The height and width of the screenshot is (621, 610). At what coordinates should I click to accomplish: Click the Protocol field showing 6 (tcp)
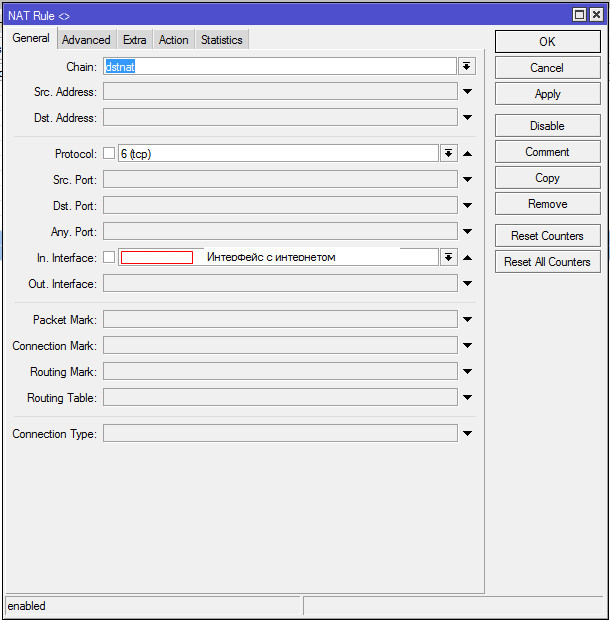click(x=278, y=153)
